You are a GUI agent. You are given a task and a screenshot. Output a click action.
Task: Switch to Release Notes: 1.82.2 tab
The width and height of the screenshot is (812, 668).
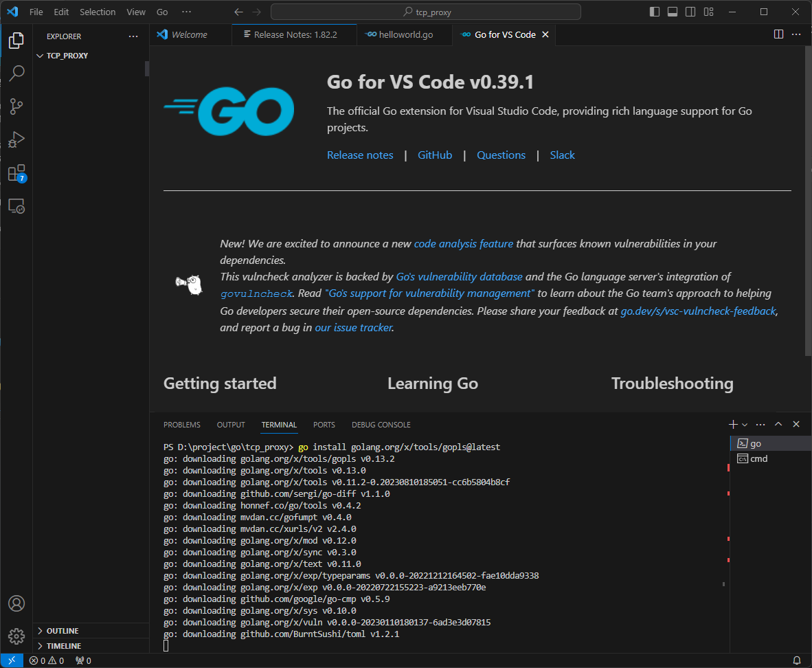pyautogui.click(x=294, y=35)
